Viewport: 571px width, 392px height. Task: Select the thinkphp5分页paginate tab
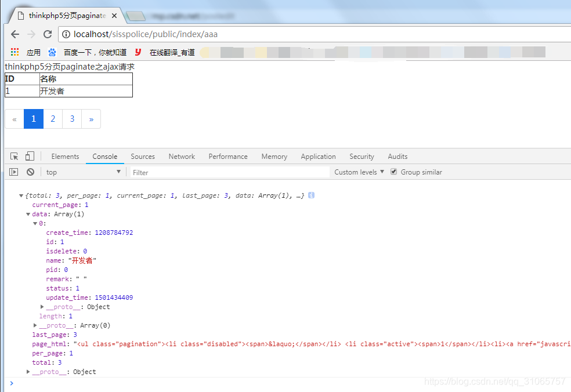click(x=67, y=16)
